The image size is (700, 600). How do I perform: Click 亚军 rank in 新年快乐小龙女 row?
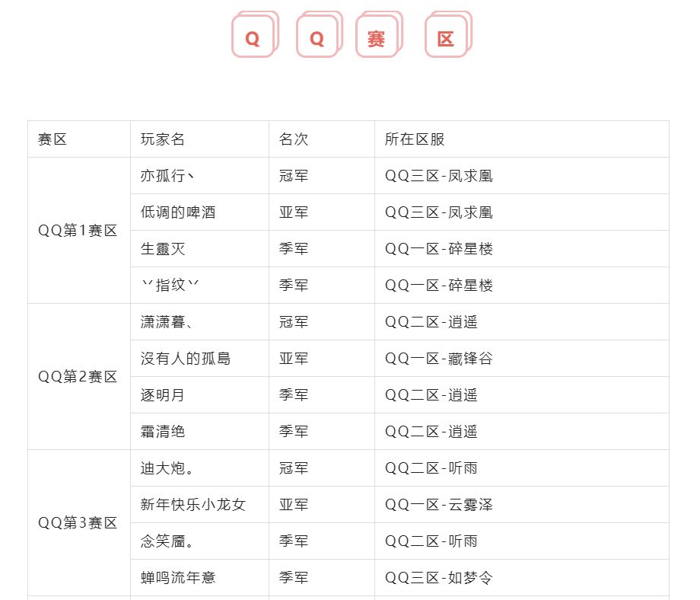point(294,505)
